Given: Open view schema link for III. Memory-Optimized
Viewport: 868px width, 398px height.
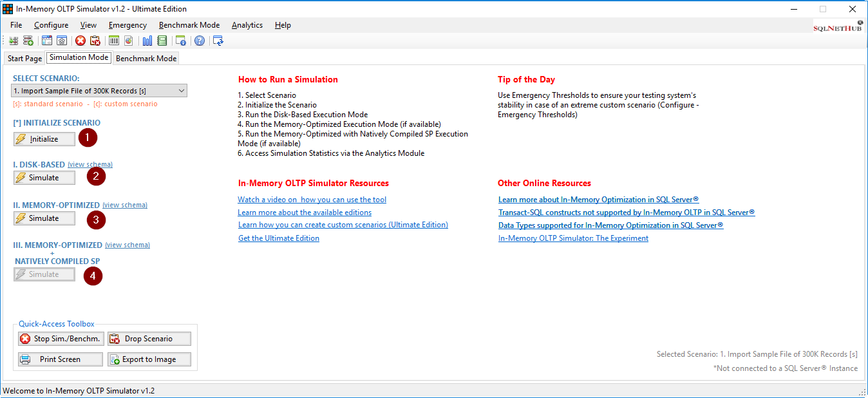Looking at the screenshot, I should click(127, 245).
